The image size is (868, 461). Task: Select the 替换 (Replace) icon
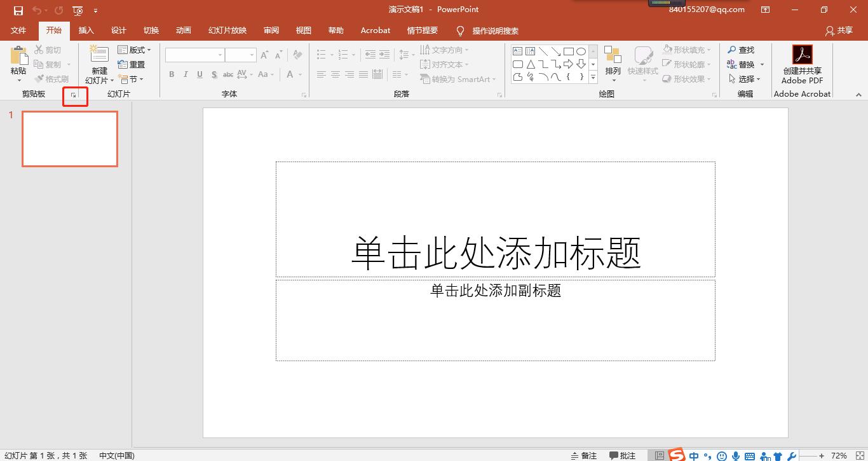click(744, 64)
